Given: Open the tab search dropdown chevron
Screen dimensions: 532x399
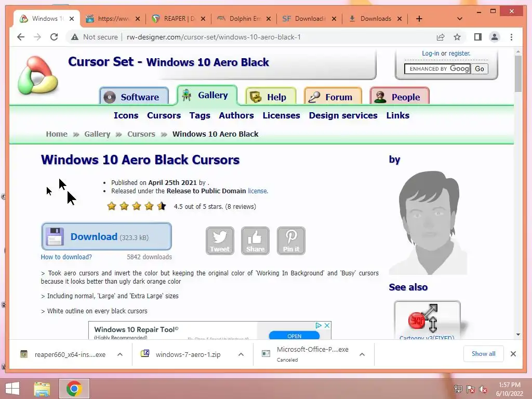Looking at the screenshot, I should click(x=460, y=19).
